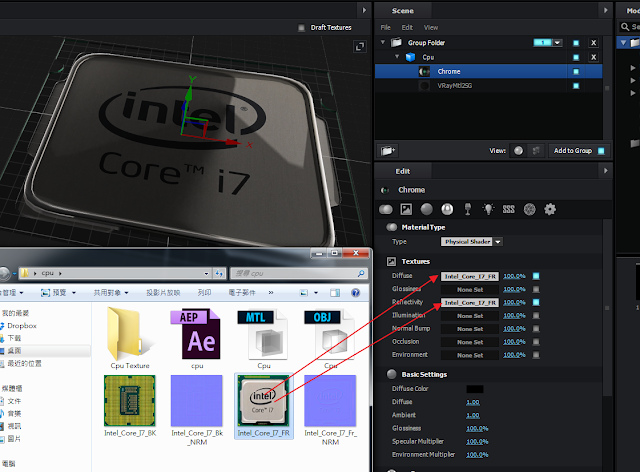Open Edit panel options arrow
640x472 pixels.
point(606,171)
